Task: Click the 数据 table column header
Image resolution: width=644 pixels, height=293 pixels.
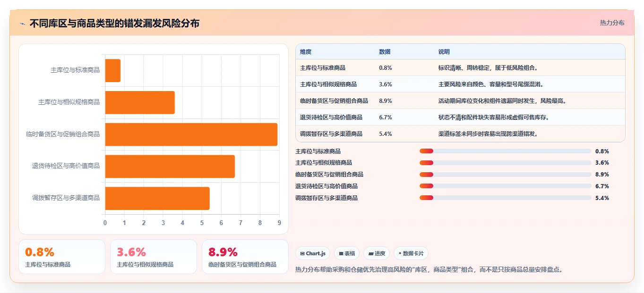Action: coord(385,52)
